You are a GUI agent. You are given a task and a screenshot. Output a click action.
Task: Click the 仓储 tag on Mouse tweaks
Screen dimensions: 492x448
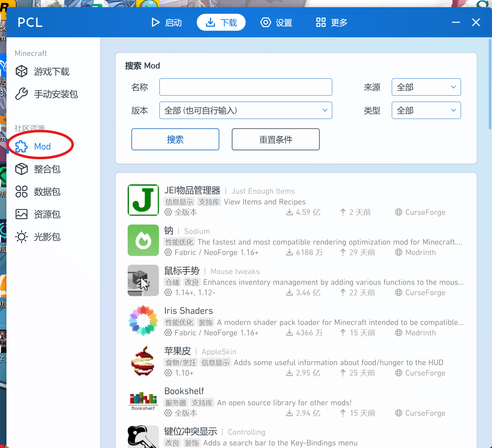click(172, 282)
